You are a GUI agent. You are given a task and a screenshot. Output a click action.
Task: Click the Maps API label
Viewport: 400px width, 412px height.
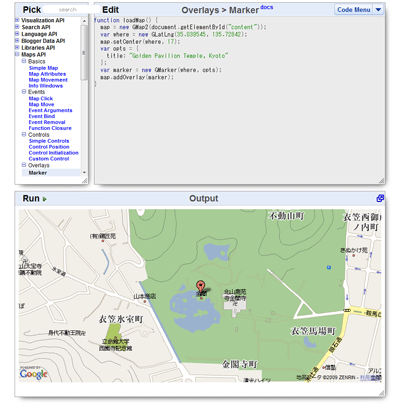click(34, 54)
